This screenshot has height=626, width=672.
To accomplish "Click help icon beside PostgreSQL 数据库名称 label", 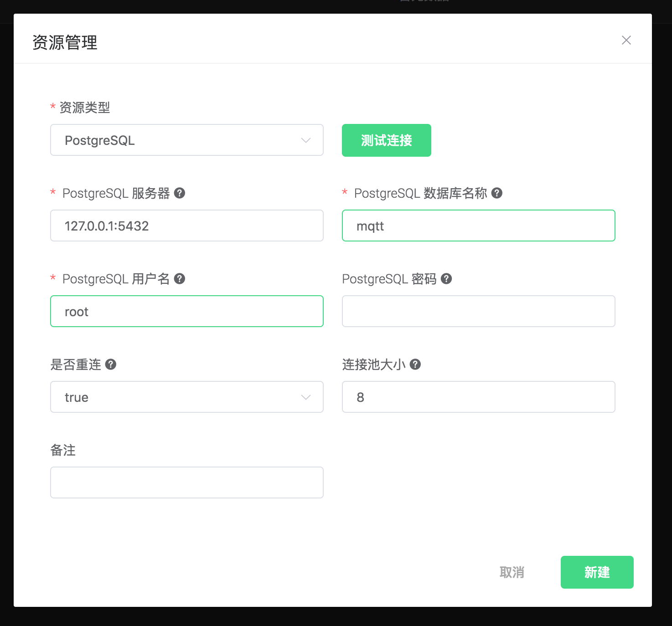I will (x=497, y=193).
